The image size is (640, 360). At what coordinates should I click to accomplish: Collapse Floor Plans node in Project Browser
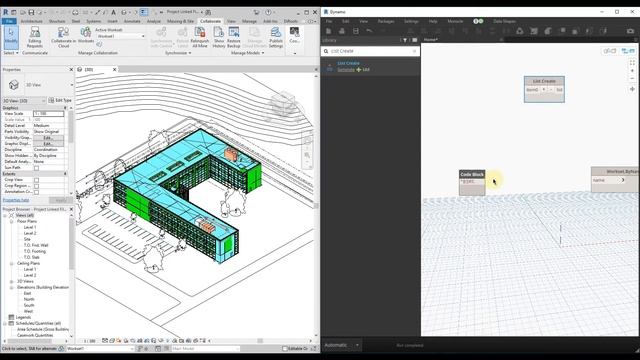click(x=11, y=221)
